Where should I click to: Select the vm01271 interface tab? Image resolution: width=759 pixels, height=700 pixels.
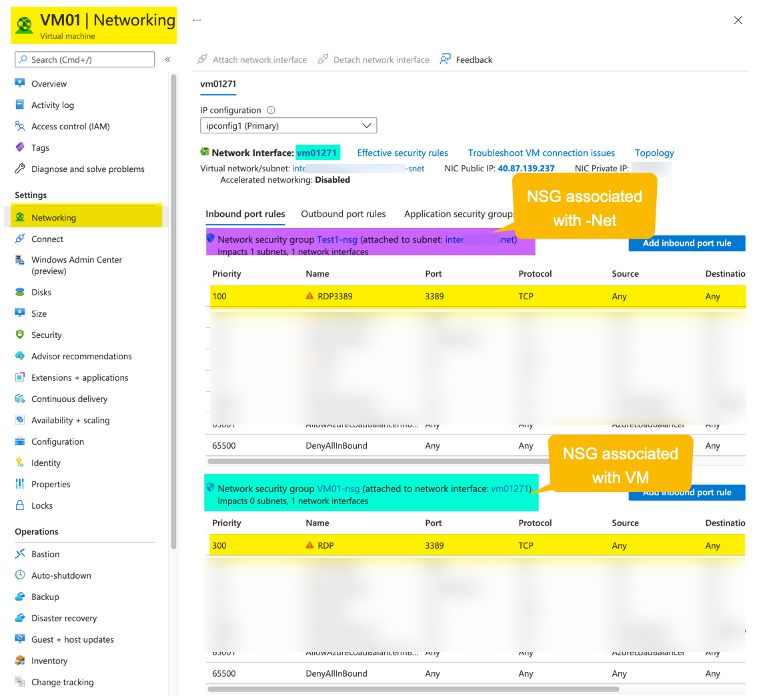pyautogui.click(x=218, y=84)
